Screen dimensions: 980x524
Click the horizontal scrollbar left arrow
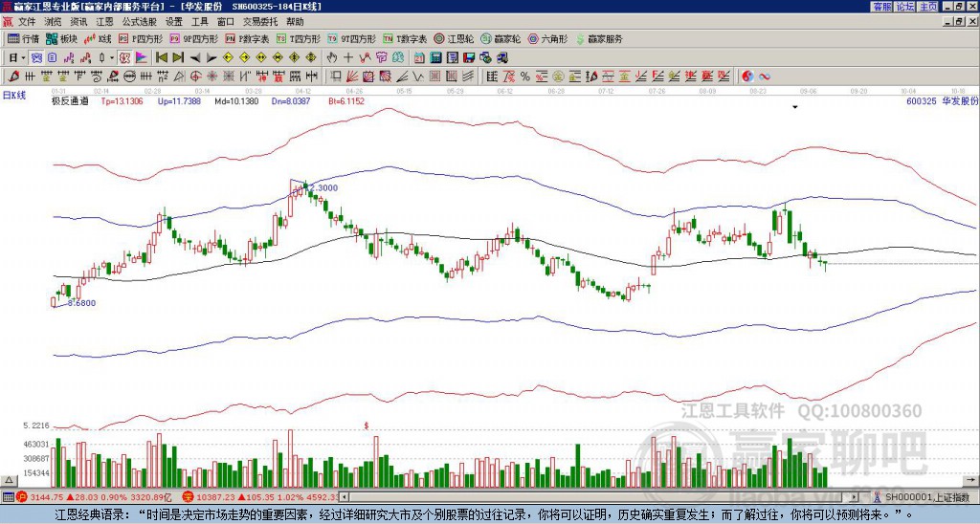344,497
